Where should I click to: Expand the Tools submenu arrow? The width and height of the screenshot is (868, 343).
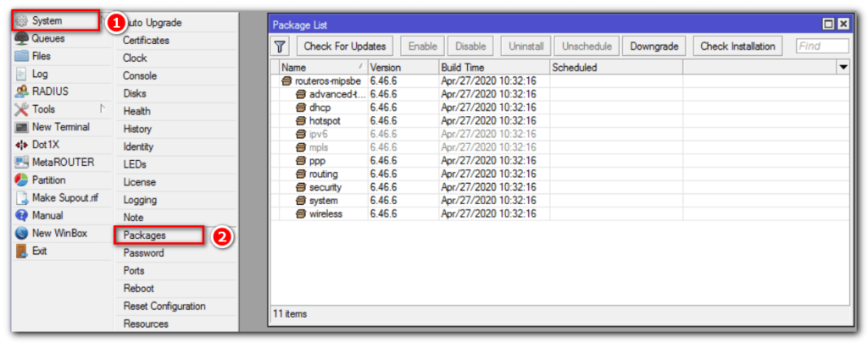coord(103,108)
